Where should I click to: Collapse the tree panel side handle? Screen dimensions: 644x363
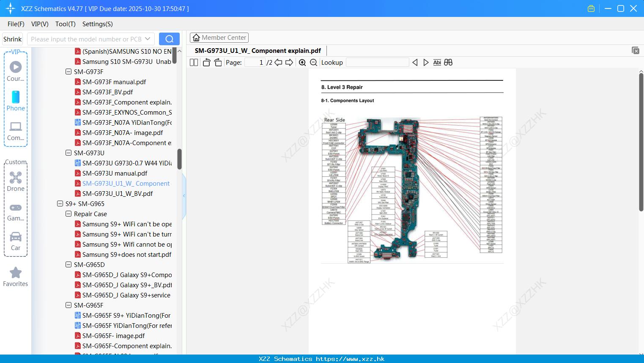tap(184, 195)
